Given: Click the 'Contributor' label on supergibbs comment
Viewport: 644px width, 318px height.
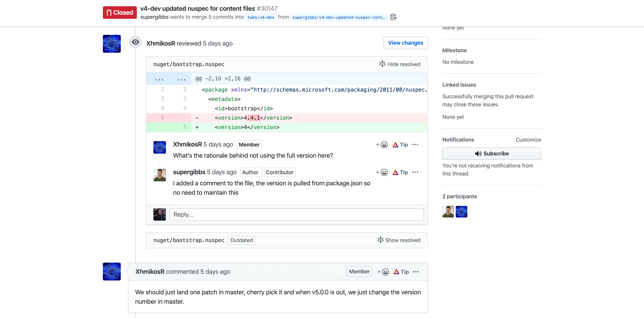Looking at the screenshot, I should click(279, 172).
